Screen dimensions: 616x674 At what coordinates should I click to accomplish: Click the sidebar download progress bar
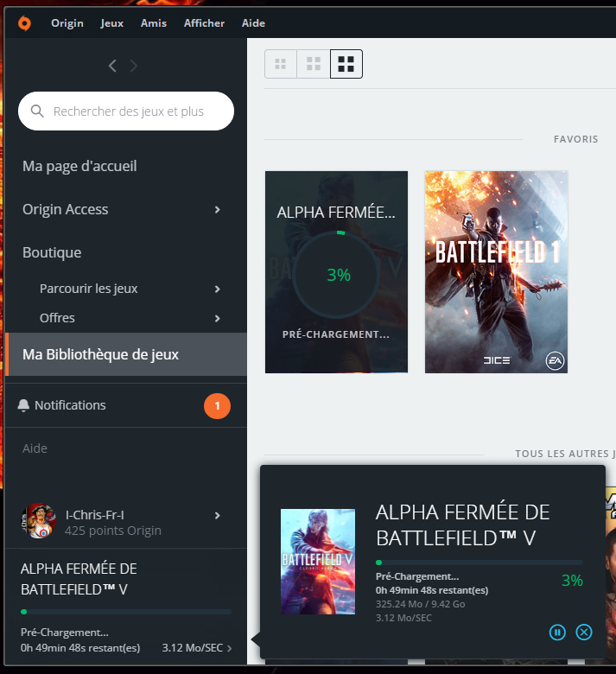click(x=126, y=612)
